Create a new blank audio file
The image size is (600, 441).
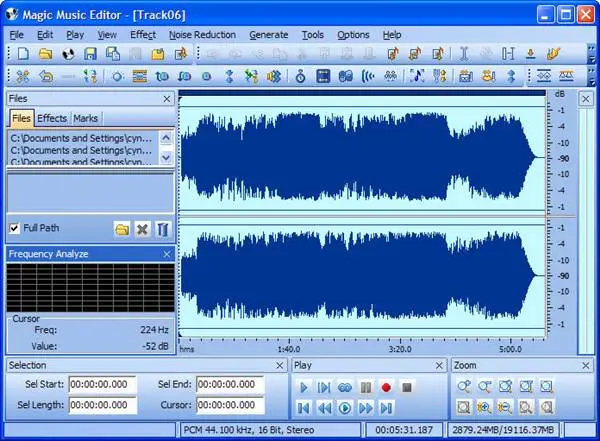pos(23,54)
